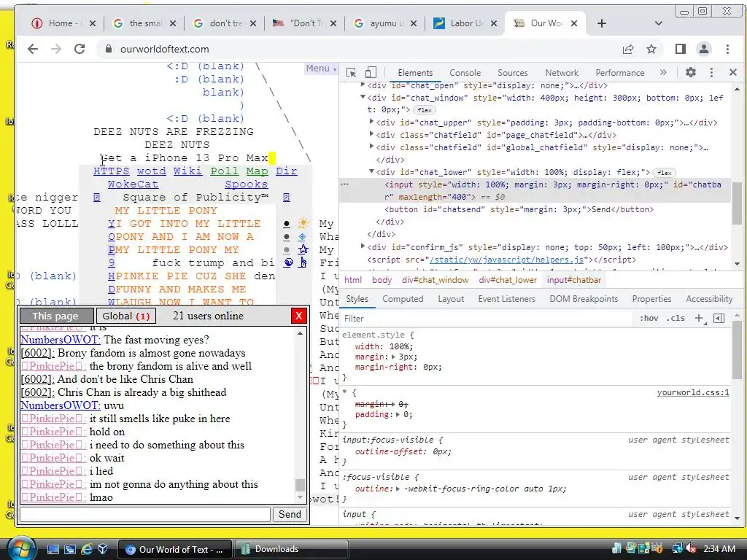Select the Computed styles tab
The height and width of the screenshot is (560, 747).
coord(403,299)
